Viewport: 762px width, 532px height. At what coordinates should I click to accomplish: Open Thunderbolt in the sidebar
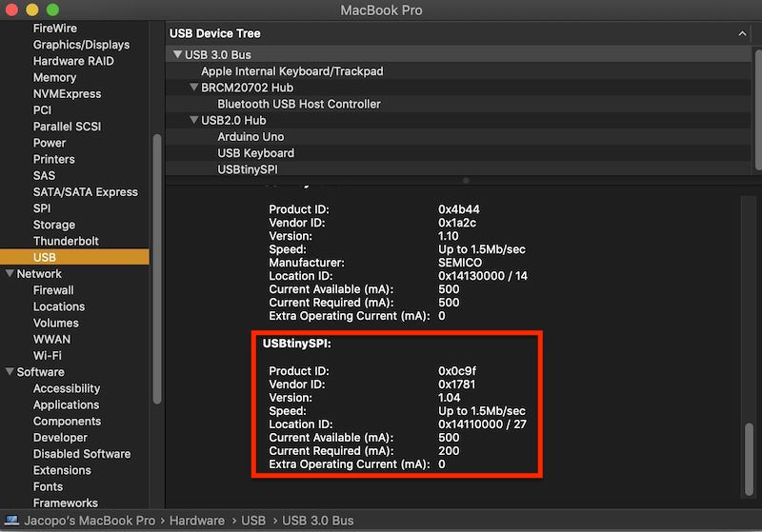pyautogui.click(x=66, y=241)
